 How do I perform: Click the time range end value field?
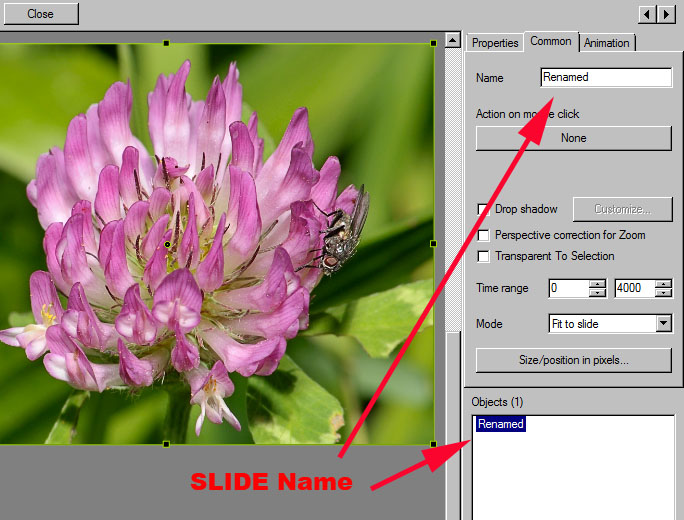[x=634, y=288]
